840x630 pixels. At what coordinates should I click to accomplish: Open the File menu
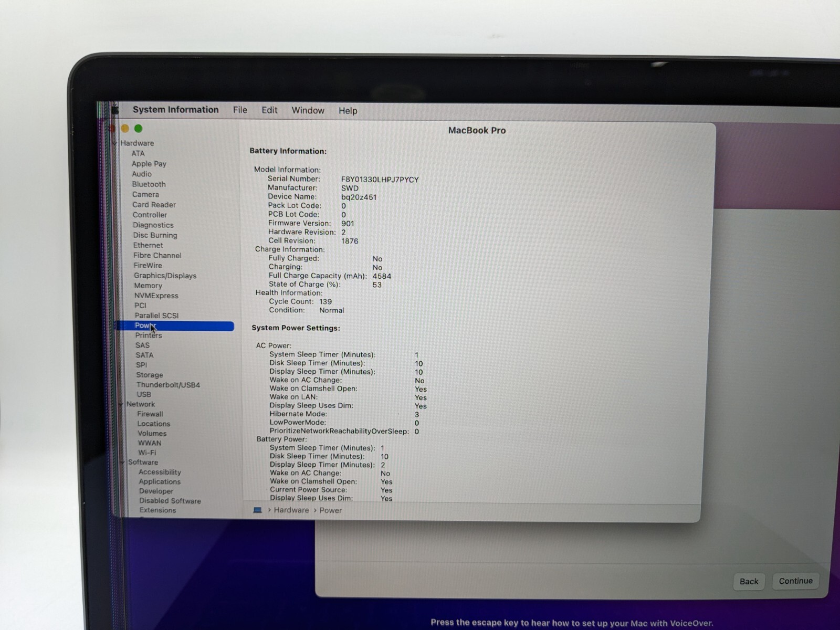240,110
